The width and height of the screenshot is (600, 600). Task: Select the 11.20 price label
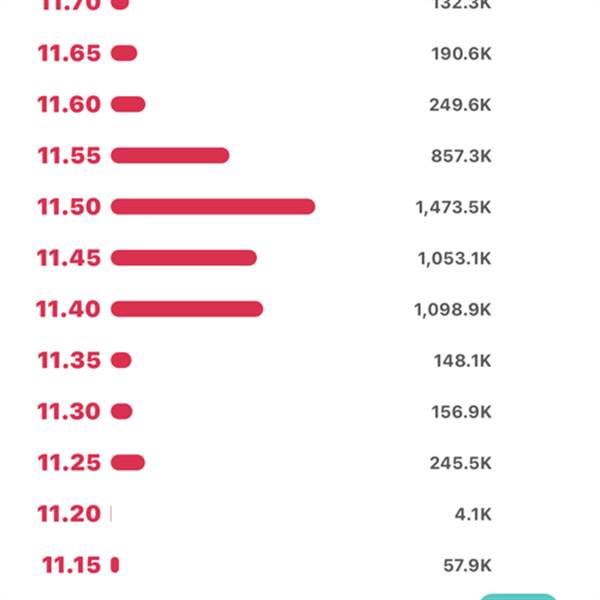(69, 514)
